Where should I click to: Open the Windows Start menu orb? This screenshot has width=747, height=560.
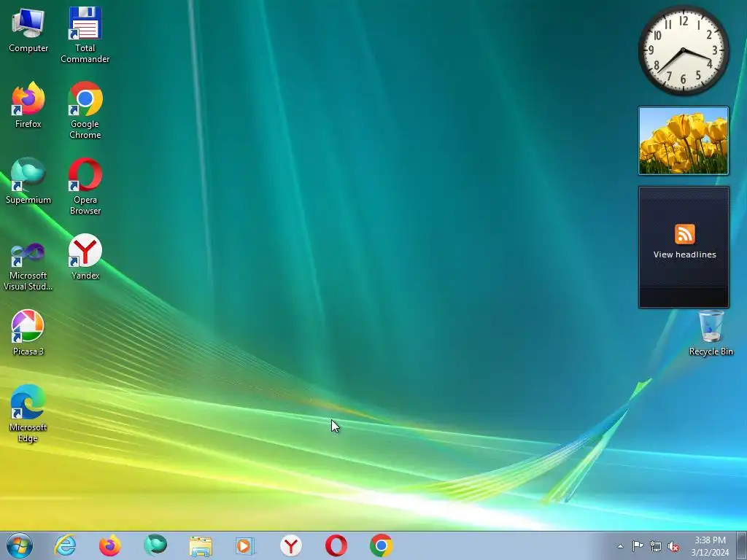(x=20, y=545)
